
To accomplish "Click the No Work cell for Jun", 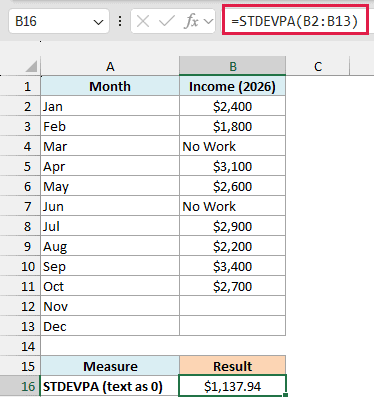I will pos(232,206).
